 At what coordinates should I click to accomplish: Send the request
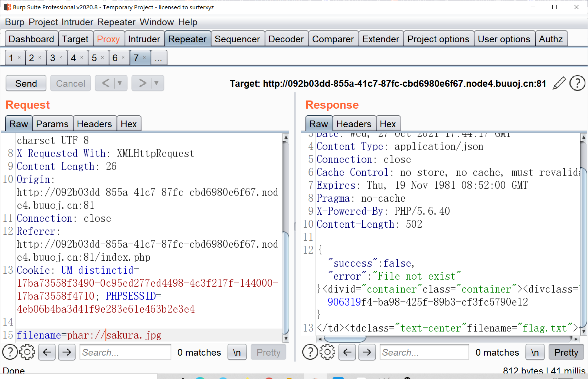[x=26, y=83]
